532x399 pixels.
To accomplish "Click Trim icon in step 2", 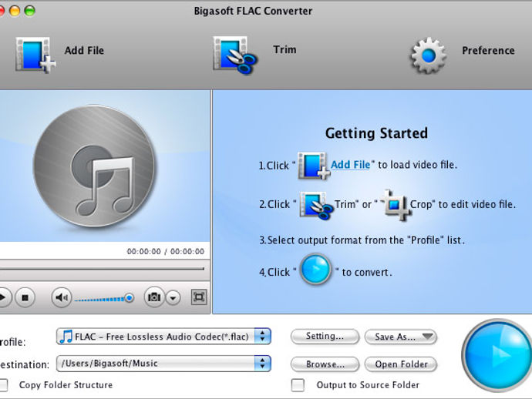I will (316, 205).
